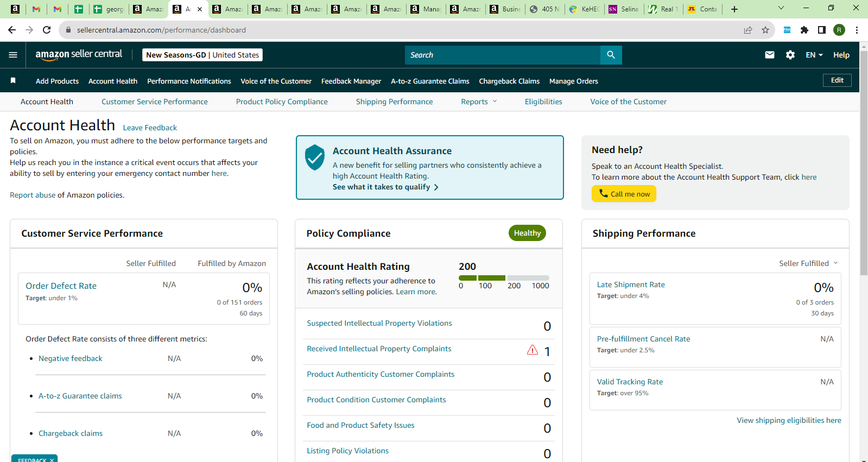
Task: Expand See what it takes to qualify
Action: (385, 187)
